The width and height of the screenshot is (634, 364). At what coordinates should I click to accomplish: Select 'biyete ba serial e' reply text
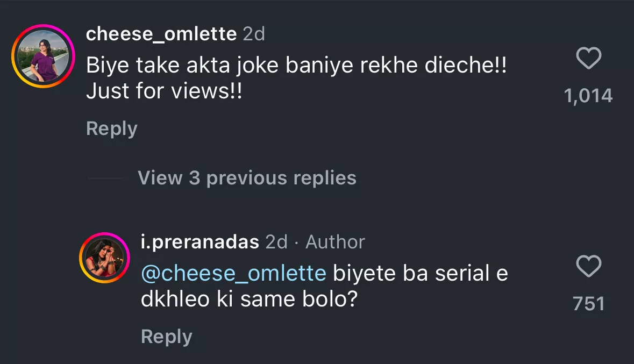click(421, 274)
